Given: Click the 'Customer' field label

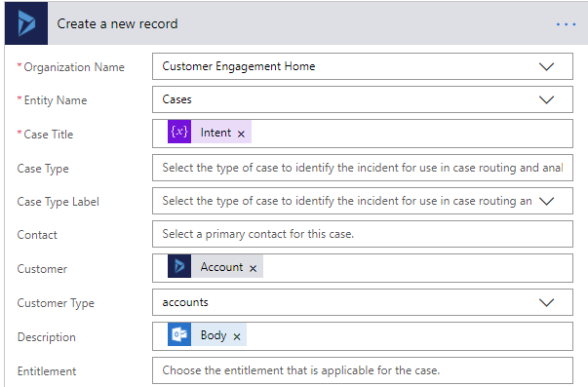Looking at the screenshot, I should pos(42,269).
